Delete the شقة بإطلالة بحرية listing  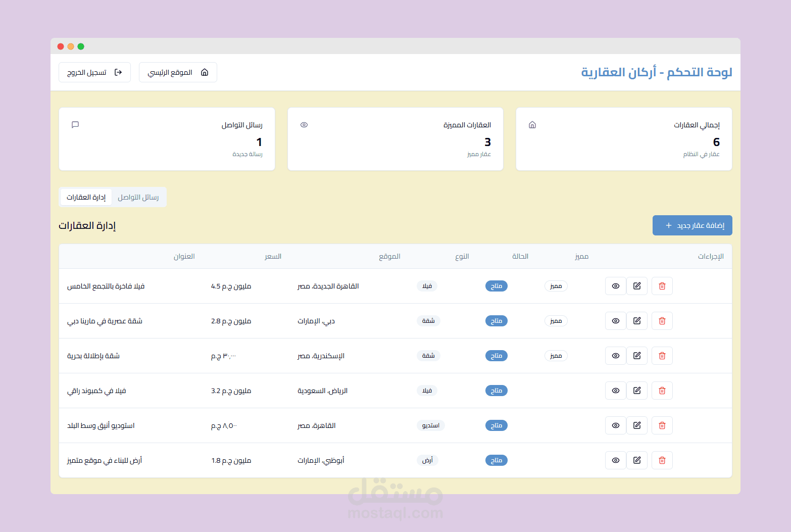[662, 356]
